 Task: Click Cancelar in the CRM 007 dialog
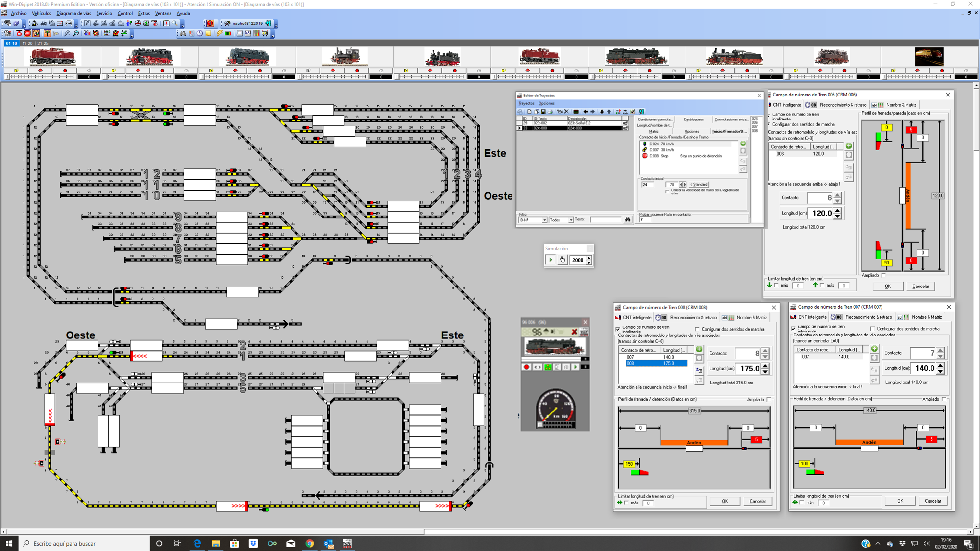coord(932,501)
